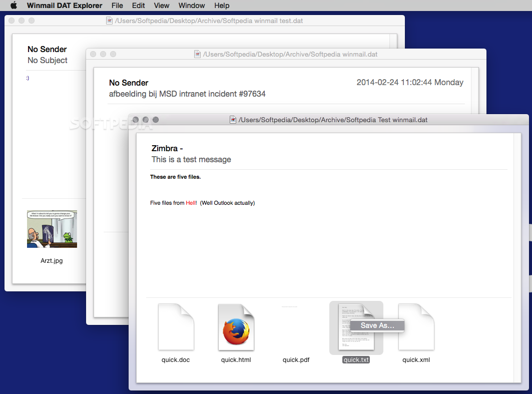Viewport: 532px width, 394px height.
Task: Click the quick.xml file name label
Action: 416,360
